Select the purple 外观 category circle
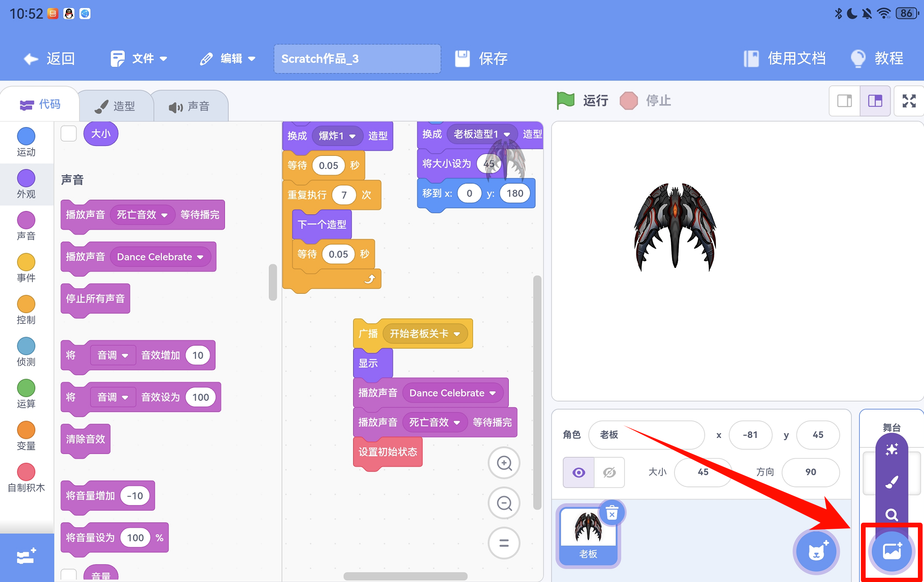This screenshot has width=924, height=582. point(26,178)
